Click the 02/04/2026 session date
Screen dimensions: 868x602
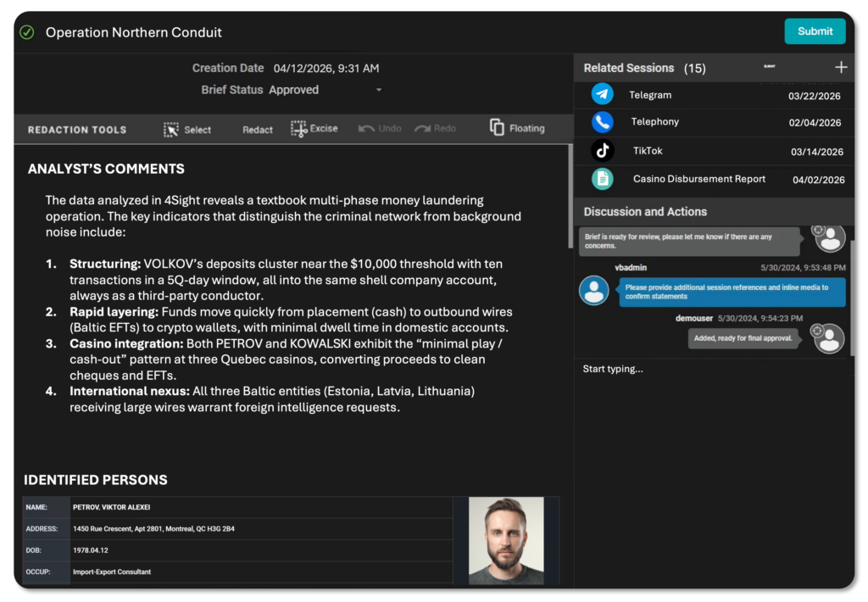click(x=815, y=122)
